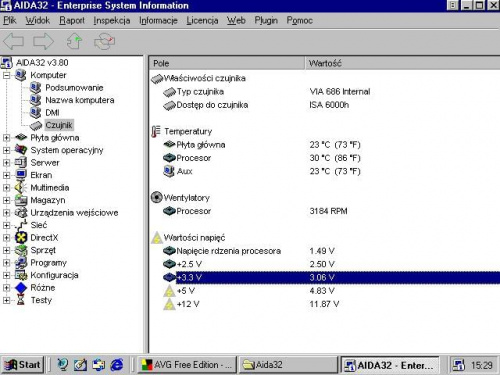Click the Forward arrow toolbar icon

point(43,41)
